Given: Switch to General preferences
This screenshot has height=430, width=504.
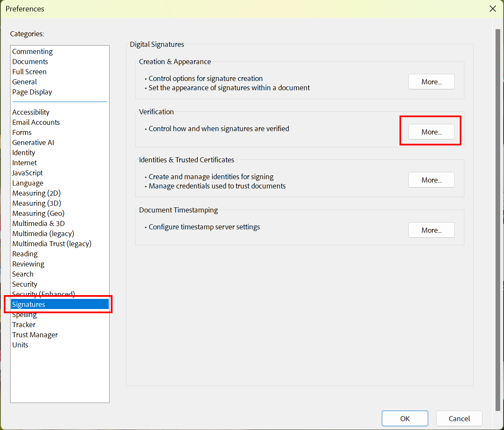Looking at the screenshot, I should tap(24, 81).
